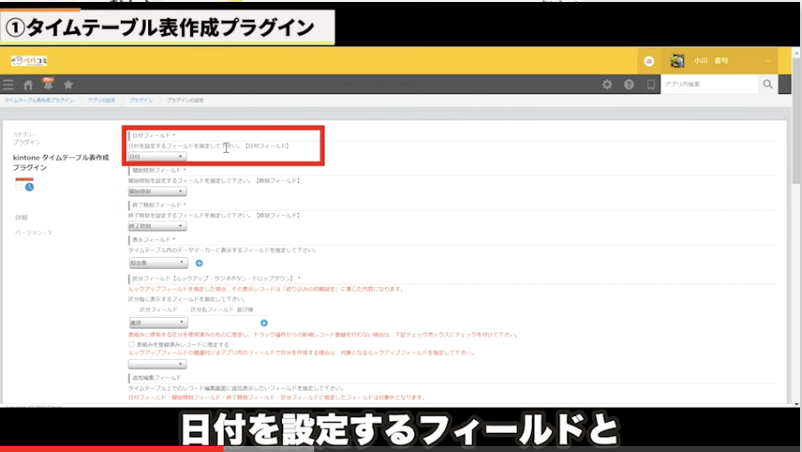
Task: Click the first breadcrumb app name link
Action: pyautogui.click(x=39, y=102)
